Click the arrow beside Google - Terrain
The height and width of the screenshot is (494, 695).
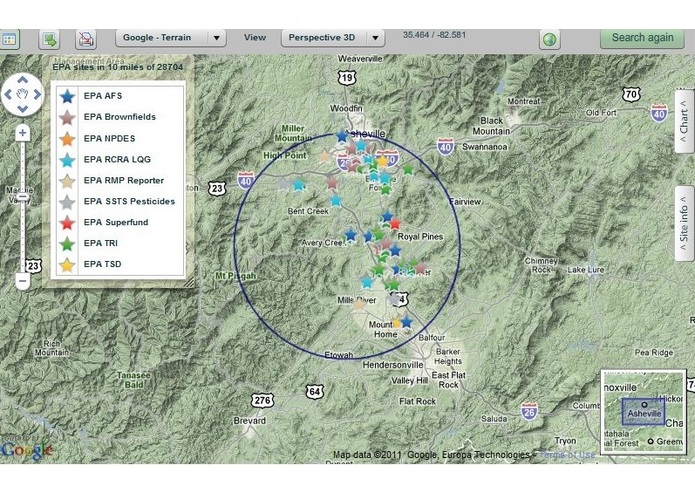(x=217, y=38)
